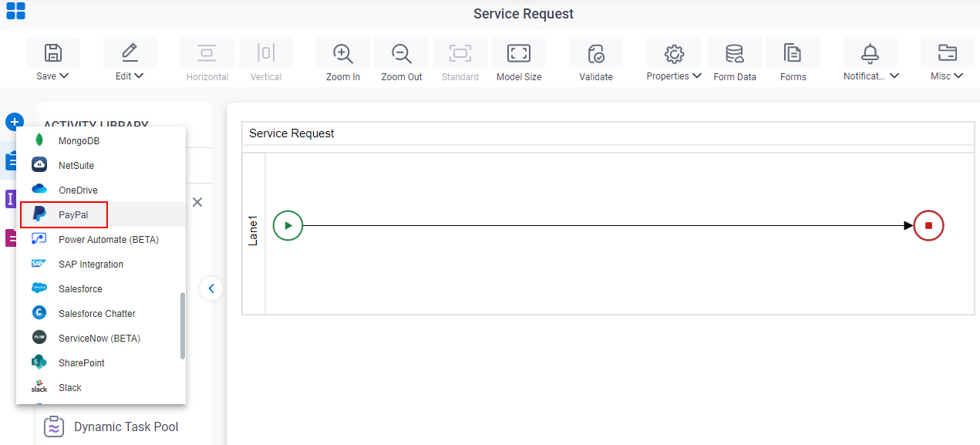
Task: Open the Forms icon
Action: click(793, 53)
